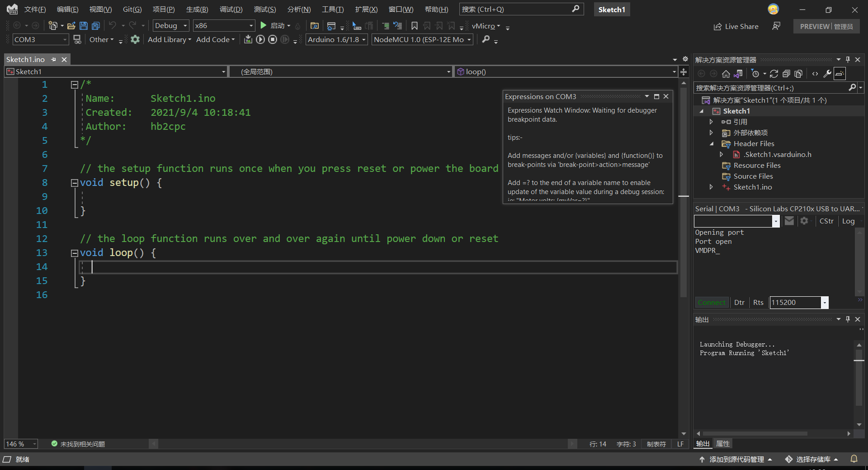Click the home icon in Solution Explorer
This screenshot has height=470, width=868.
coord(726,74)
